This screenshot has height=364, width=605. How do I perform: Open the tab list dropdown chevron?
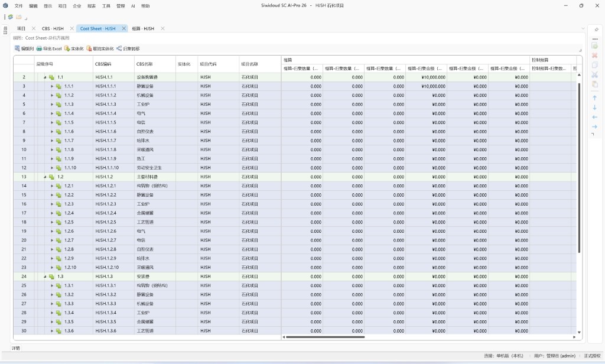[583, 28]
